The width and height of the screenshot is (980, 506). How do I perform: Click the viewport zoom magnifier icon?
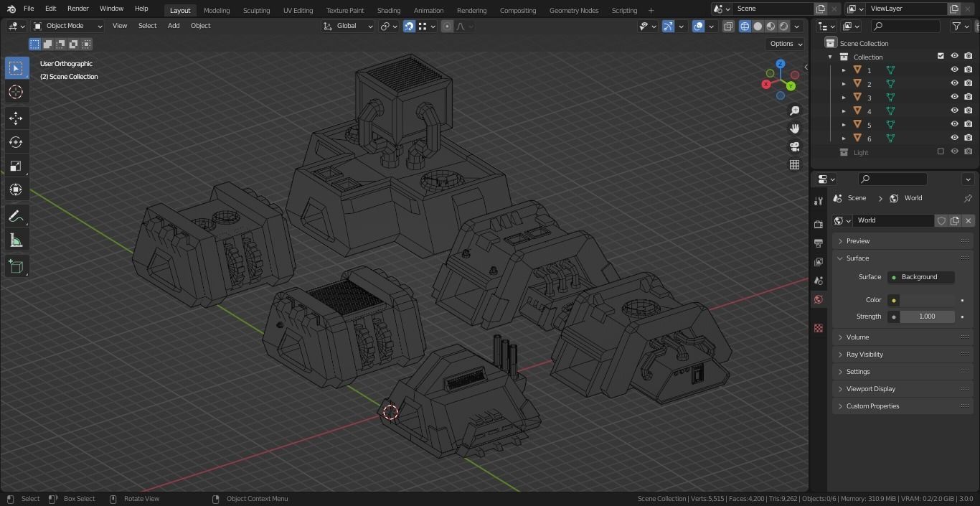click(794, 111)
